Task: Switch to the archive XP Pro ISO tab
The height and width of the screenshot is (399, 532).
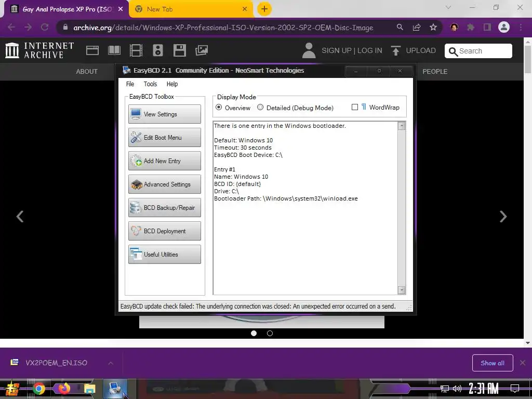Action: [66, 9]
